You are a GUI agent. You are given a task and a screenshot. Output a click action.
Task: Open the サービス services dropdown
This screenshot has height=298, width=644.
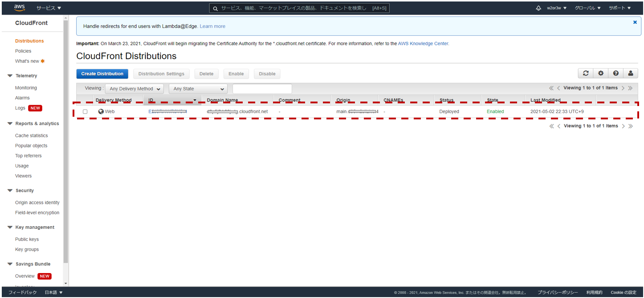49,8
